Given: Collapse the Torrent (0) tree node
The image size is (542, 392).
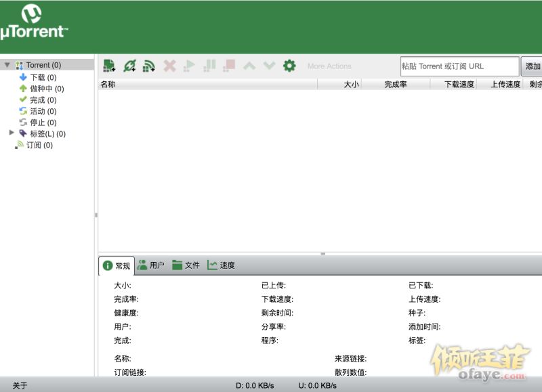Looking at the screenshot, I should click(7, 65).
